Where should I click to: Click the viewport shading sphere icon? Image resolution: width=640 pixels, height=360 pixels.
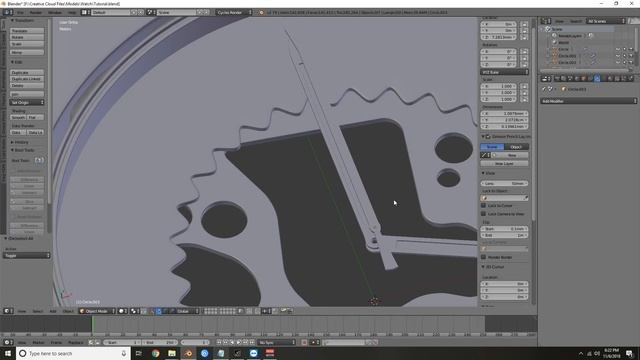point(122,311)
